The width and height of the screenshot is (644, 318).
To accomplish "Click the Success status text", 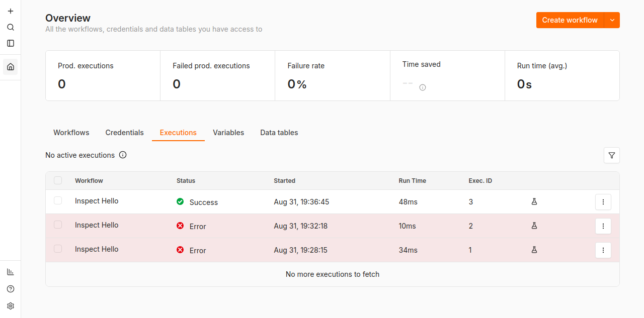I will tap(204, 202).
